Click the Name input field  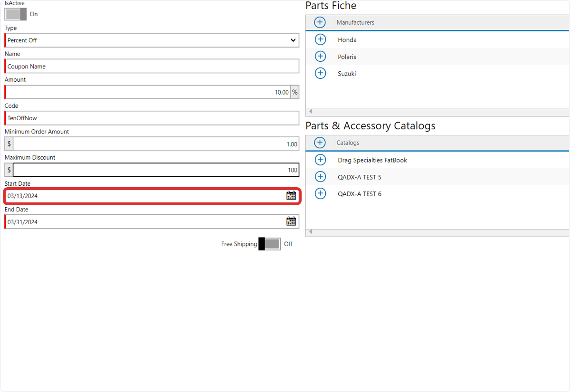tap(152, 66)
